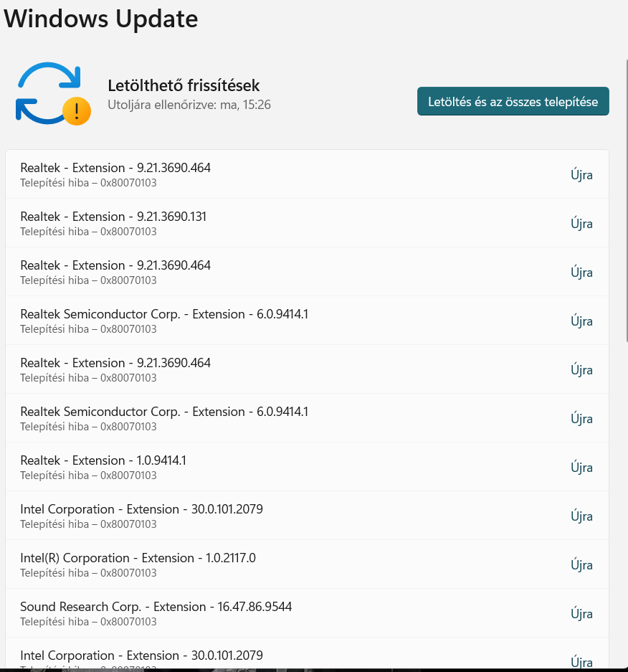Retry the last visible Intel Corporation update
The height and width of the screenshot is (672, 628).
click(581, 662)
